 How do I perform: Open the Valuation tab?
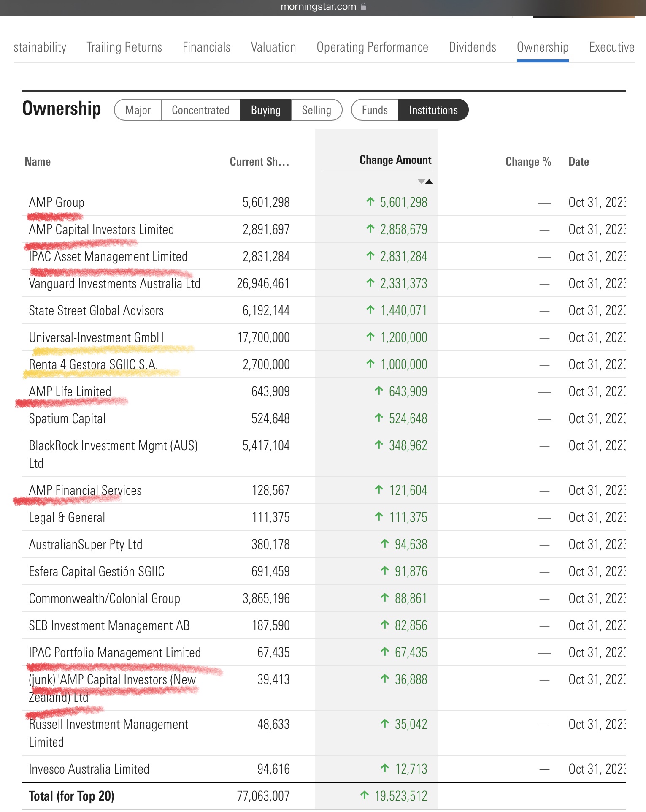click(273, 47)
